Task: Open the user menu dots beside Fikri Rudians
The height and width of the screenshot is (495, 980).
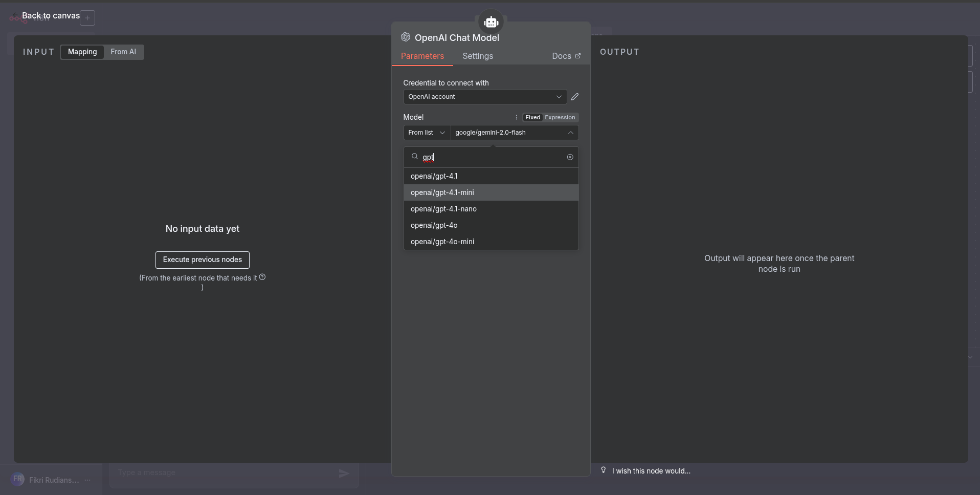Action: tap(87, 480)
